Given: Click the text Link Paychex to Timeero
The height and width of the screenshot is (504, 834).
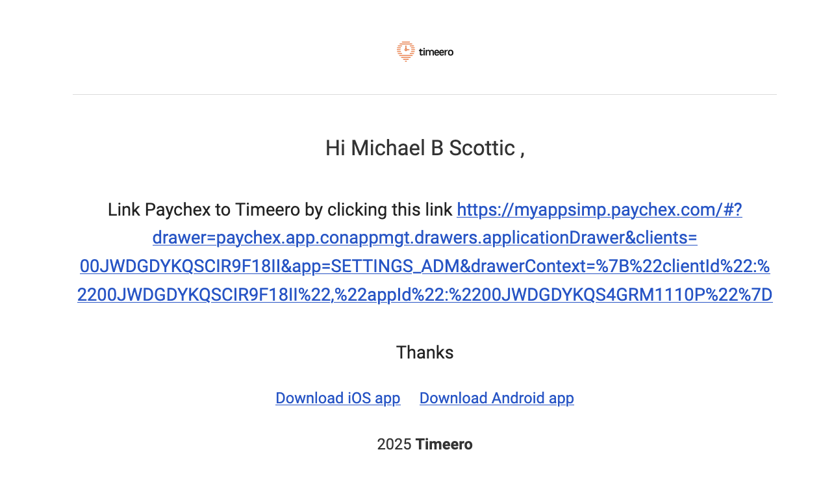Looking at the screenshot, I should point(204,210).
